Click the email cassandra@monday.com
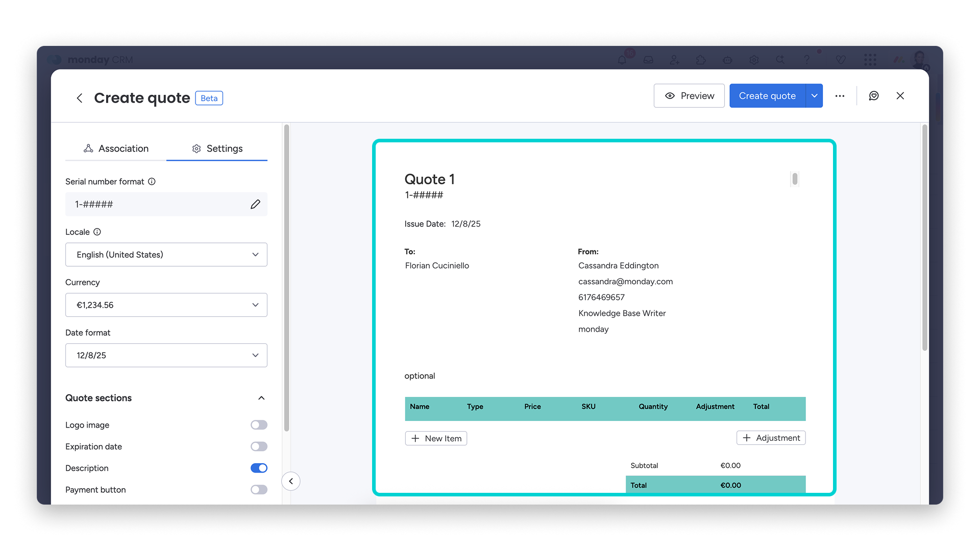This screenshot has width=980, height=551. pyautogui.click(x=625, y=282)
